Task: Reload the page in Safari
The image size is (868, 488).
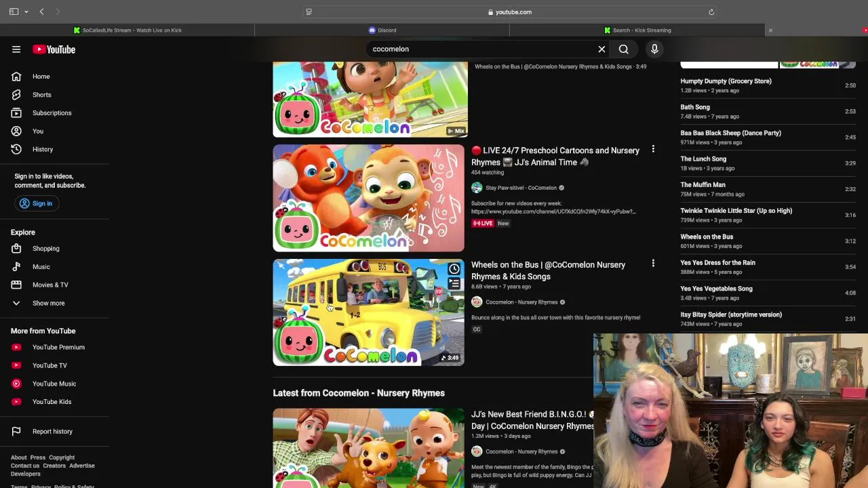Action: [x=711, y=12]
